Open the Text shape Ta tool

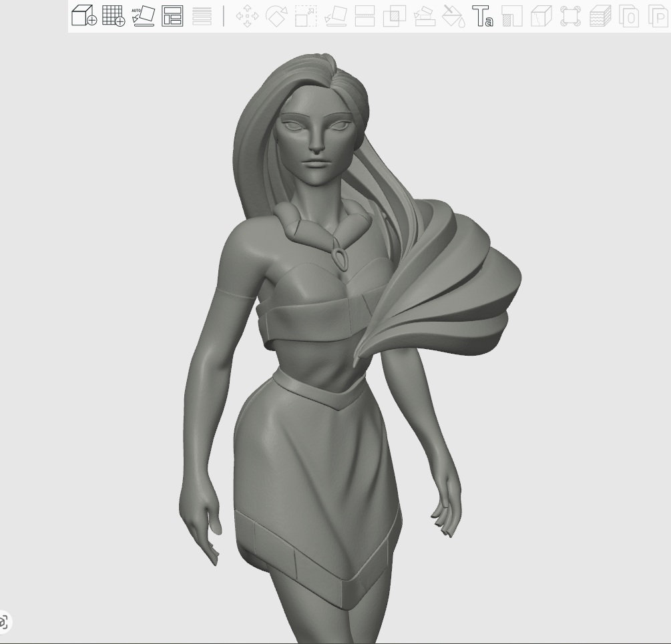pos(483,16)
